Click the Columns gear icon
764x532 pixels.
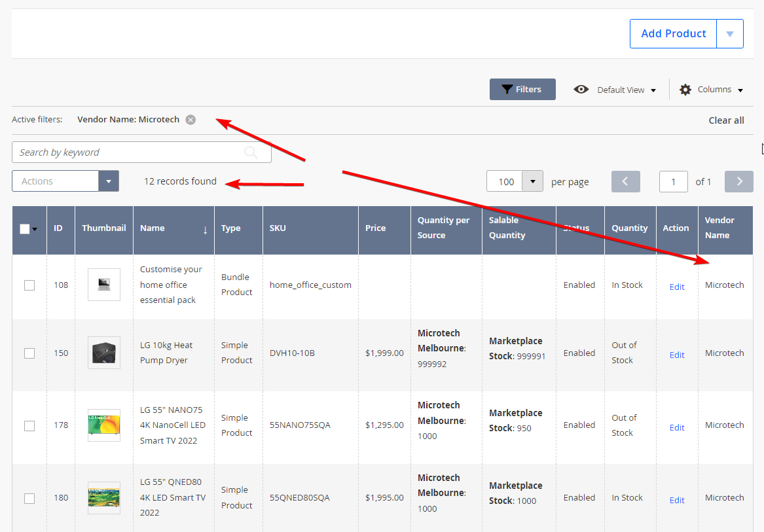pyautogui.click(x=685, y=90)
